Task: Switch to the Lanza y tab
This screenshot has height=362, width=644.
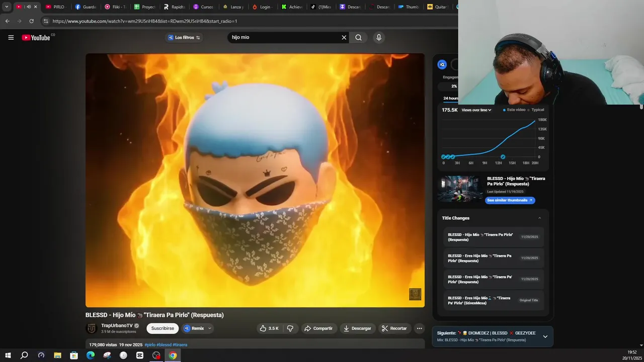Action: (233, 7)
